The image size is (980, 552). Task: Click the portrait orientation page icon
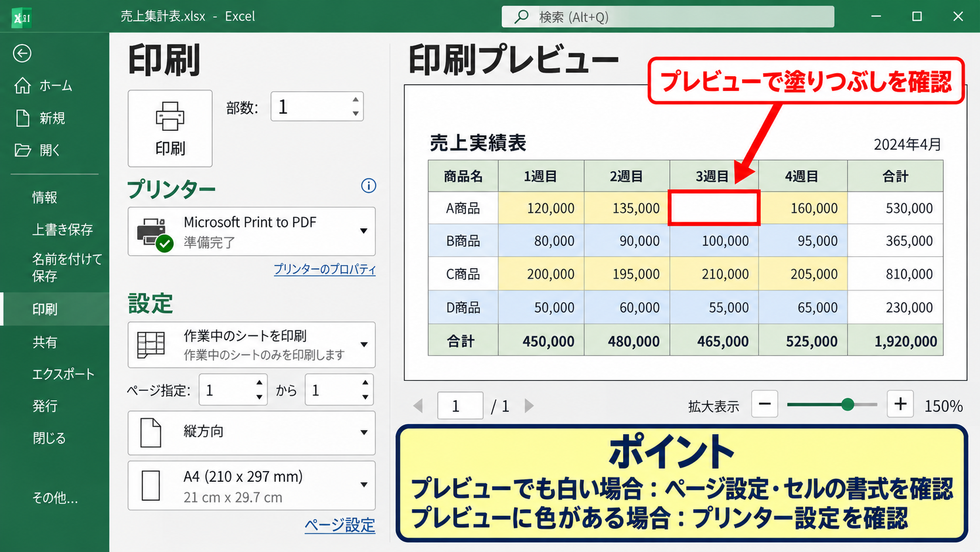tap(151, 433)
